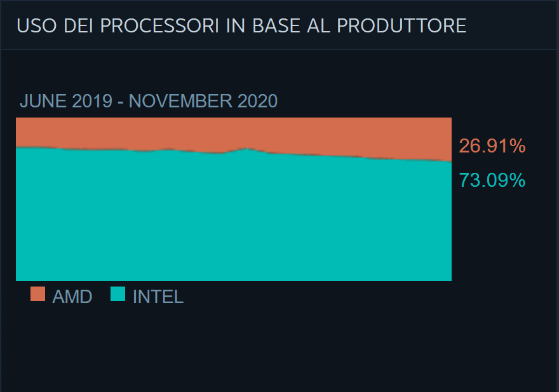Click the hyphen between the two dates
The width and height of the screenshot is (559, 392).
[121, 101]
